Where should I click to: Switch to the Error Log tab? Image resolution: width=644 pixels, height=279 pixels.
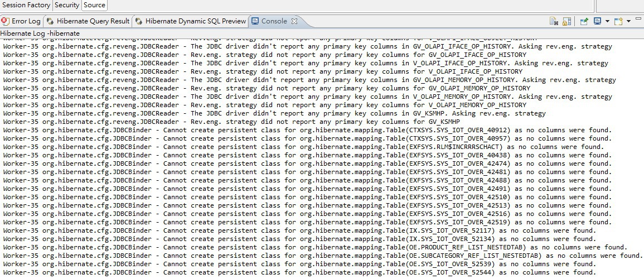coord(21,21)
